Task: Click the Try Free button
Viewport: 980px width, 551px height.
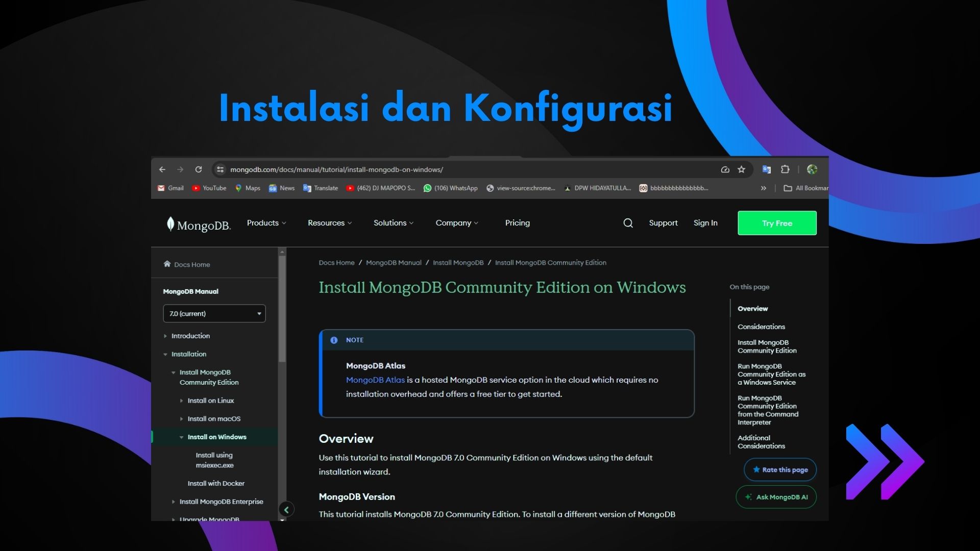Action: point(777,223)
